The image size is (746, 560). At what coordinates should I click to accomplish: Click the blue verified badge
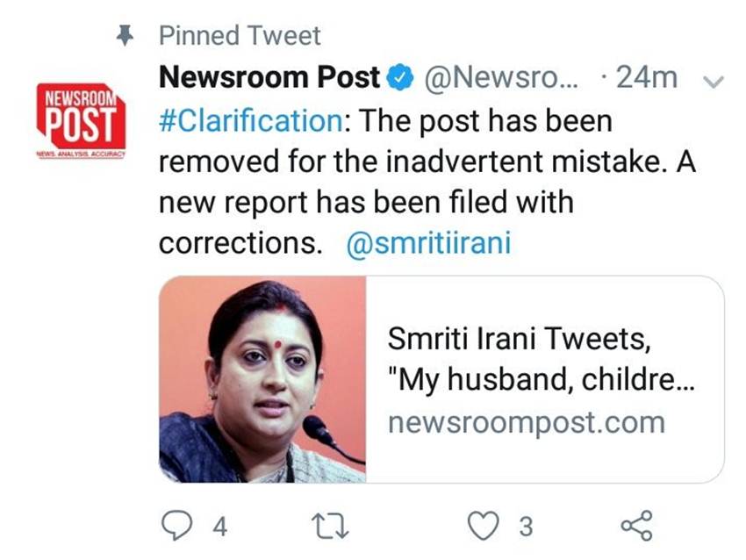point(400,78)
